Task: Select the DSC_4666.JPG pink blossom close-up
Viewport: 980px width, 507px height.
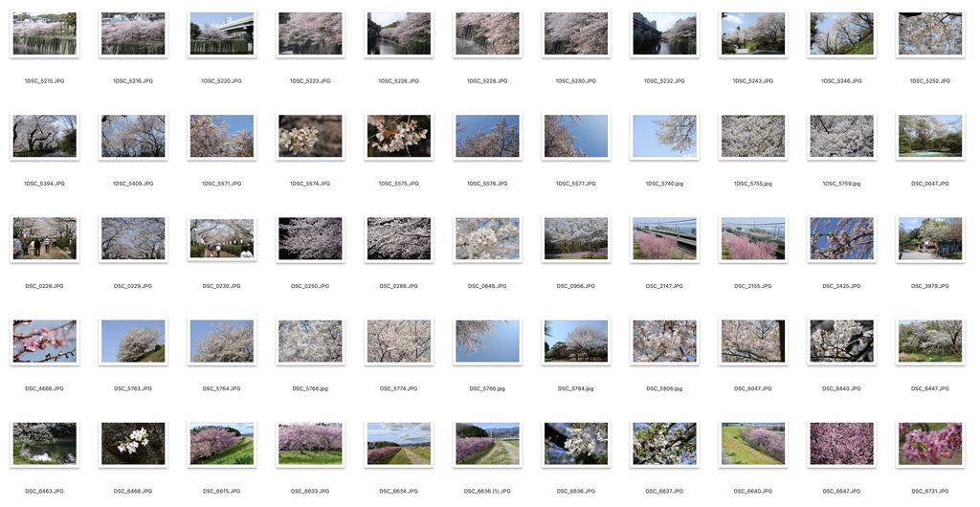Action: [44, 341]
